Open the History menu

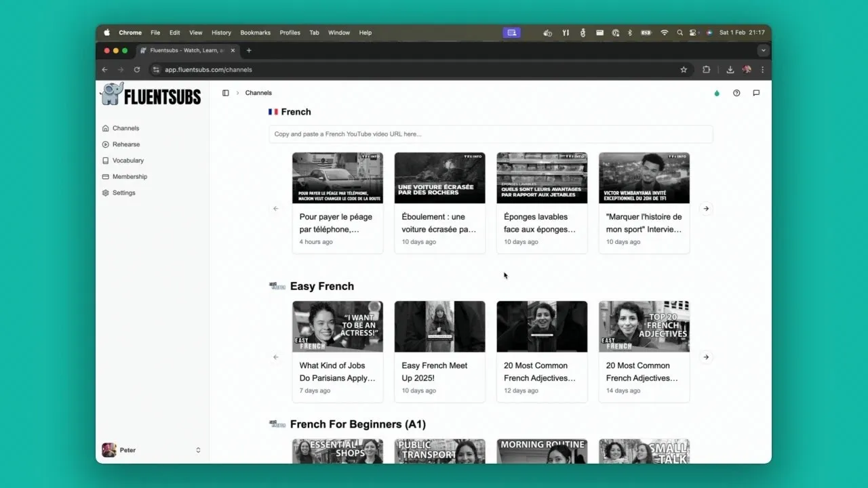[x=221, y=33]
